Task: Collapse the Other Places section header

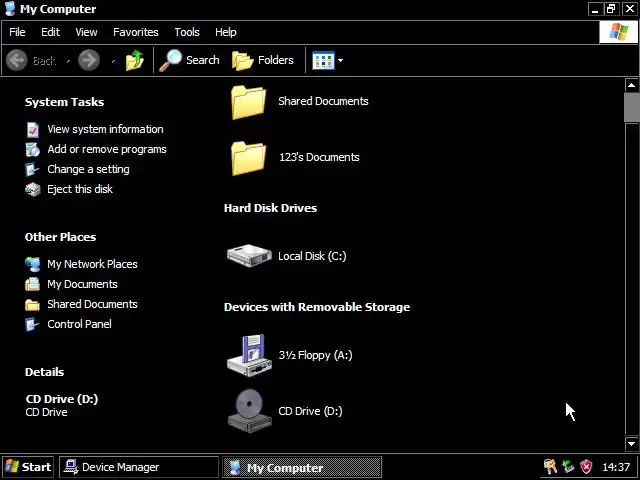Action: [60, 237]
